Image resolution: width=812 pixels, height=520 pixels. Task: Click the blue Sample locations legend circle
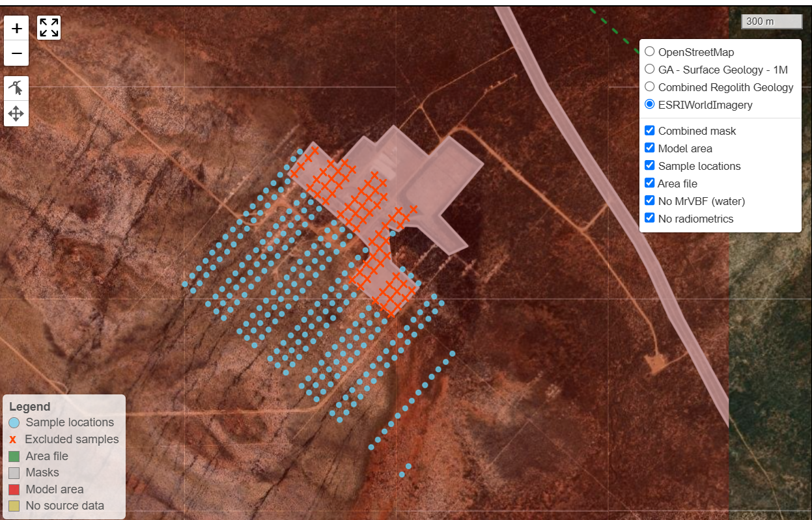(x=14, y=422)
